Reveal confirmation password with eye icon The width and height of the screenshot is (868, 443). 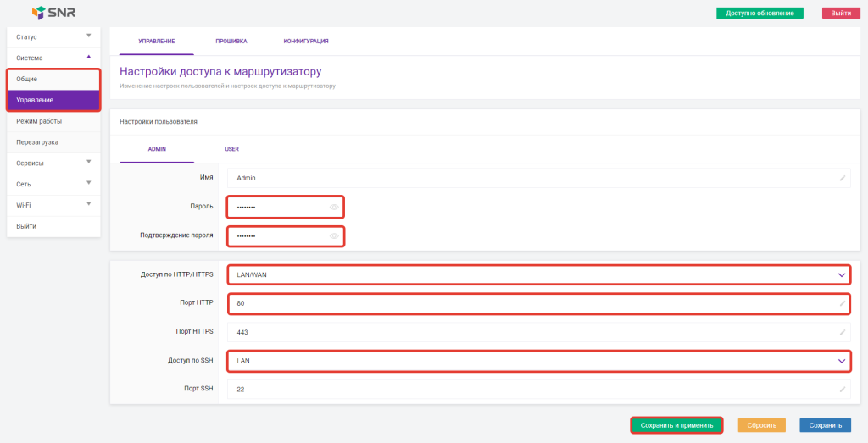pyautogui.click(x=334, y=235)
